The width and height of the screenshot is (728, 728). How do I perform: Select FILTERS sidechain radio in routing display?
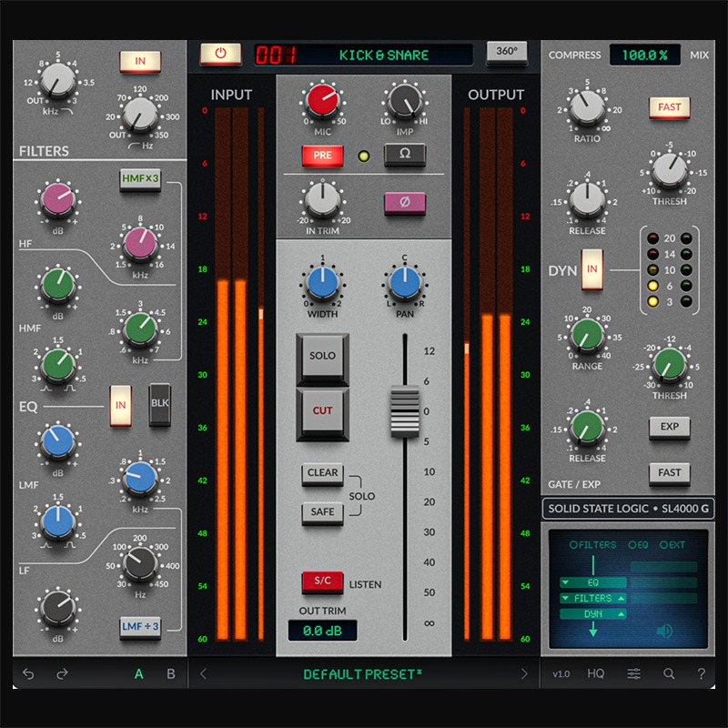coord(592,545)
